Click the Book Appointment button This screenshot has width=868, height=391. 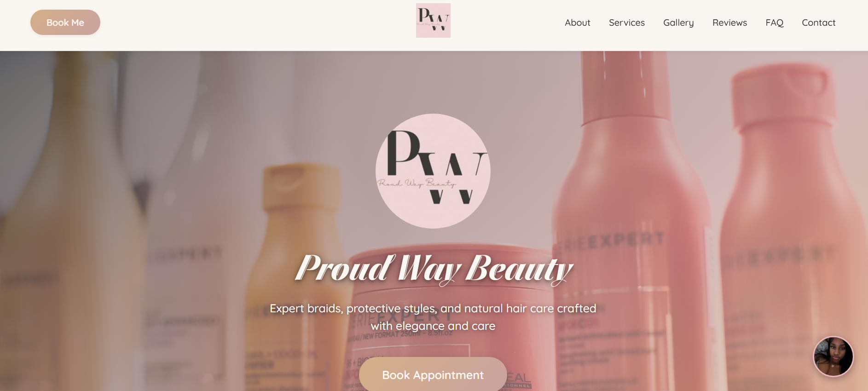tap(433, 374)
